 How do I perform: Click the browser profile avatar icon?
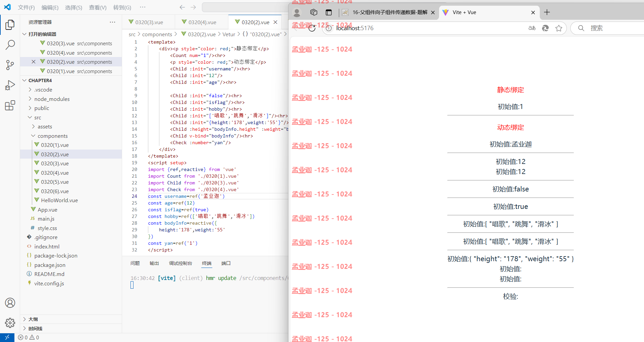297,12
